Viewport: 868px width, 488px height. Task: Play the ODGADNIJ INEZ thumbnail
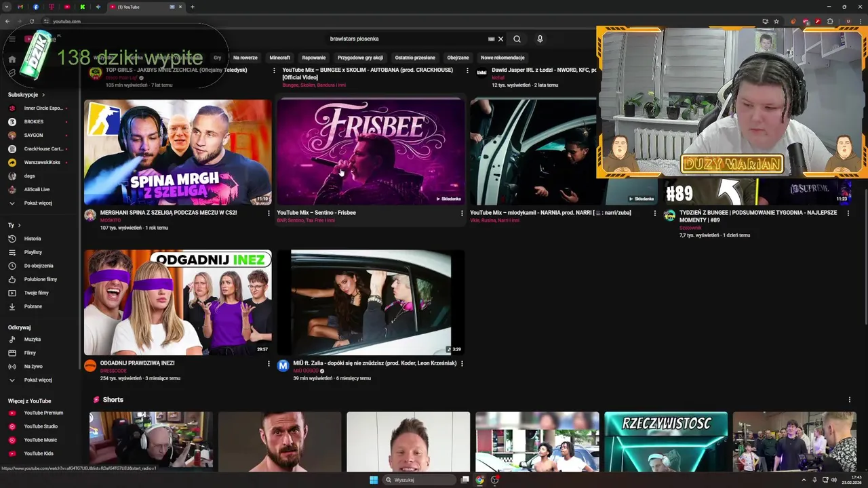178,302
